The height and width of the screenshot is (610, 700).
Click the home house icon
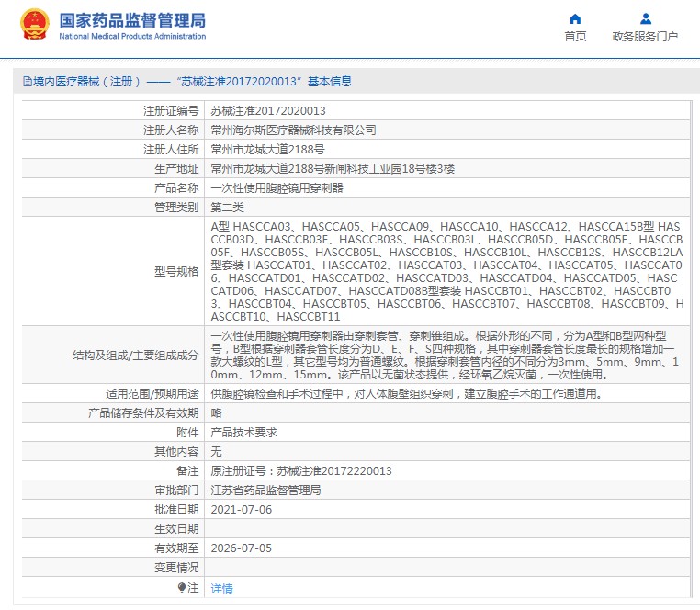(x=575, y=19)
